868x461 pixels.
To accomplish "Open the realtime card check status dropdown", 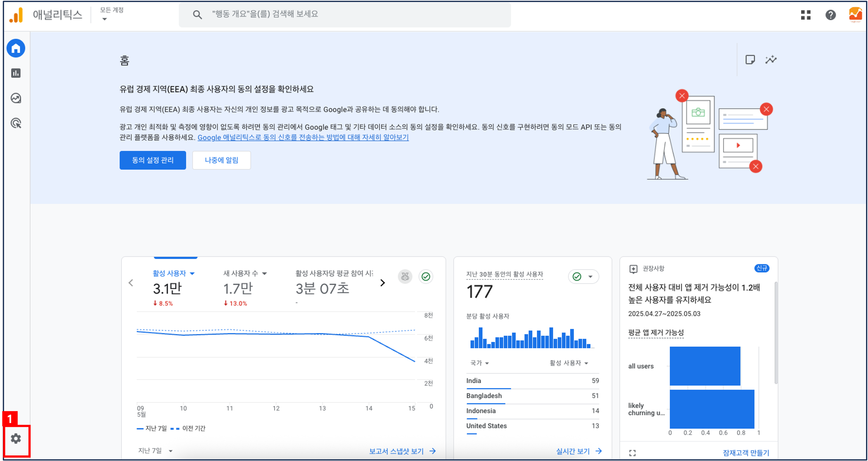I will click(584, 277).
